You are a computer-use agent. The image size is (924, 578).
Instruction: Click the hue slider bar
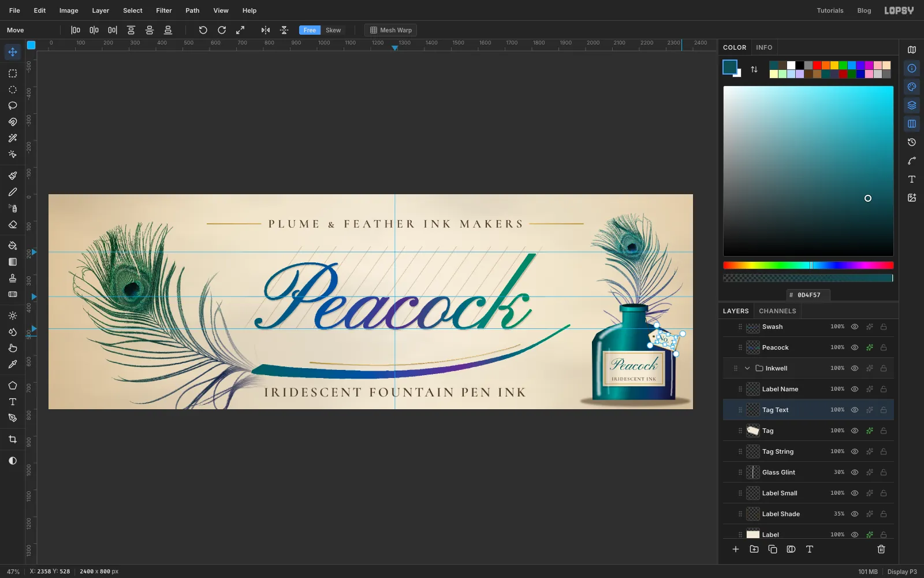click(x=808, y=265)
